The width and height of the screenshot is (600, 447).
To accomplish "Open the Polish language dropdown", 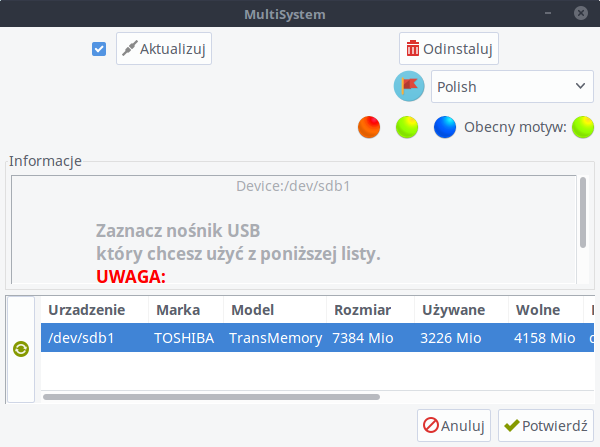I will pos(512,86).
